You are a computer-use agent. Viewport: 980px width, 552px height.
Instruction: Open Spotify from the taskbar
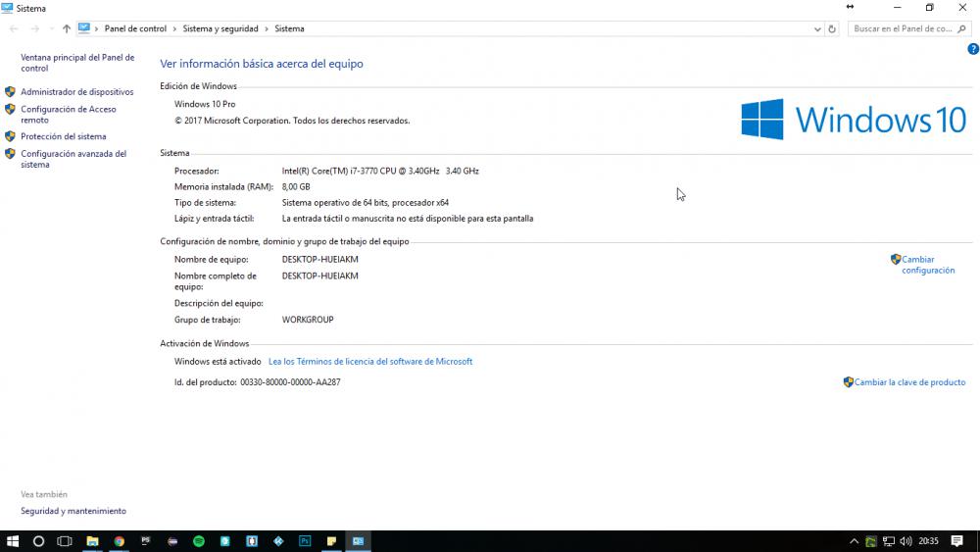[199, 541]
